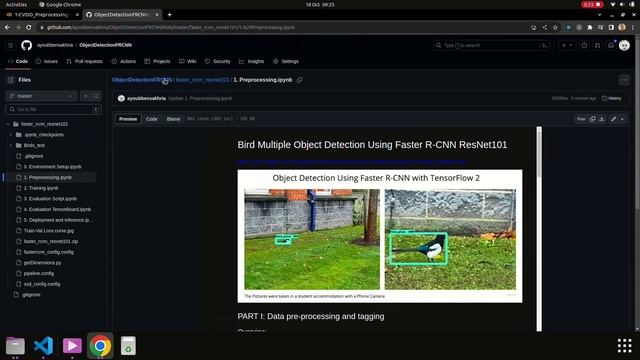Viewport: 640px width, 360px height.
Task: Expand the .ipynb_checkpoints folder
Action: [x=11, y=135]
